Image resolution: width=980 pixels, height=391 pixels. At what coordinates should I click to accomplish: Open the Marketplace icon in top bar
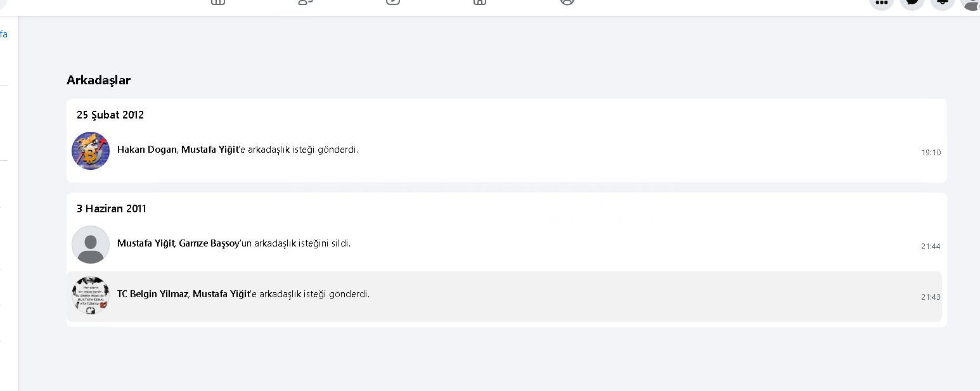tap(480, 2)
